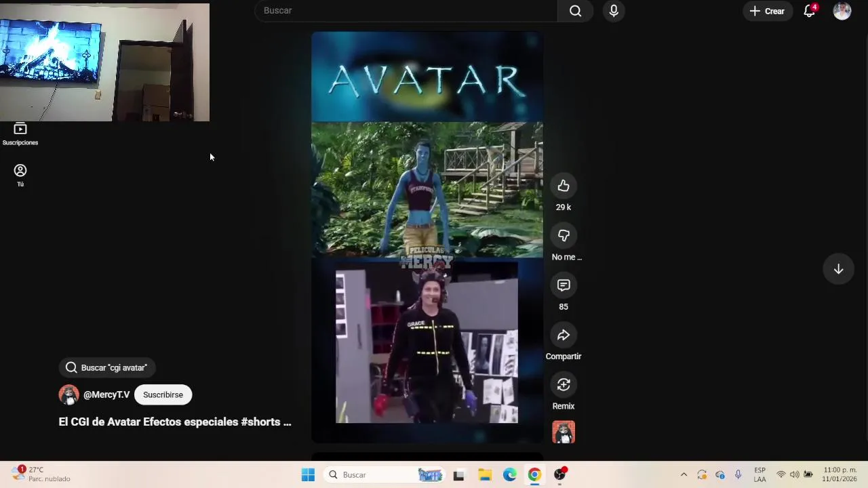Open the sound source thumbnail below Remix
The image size is (868, 488).
564,432
